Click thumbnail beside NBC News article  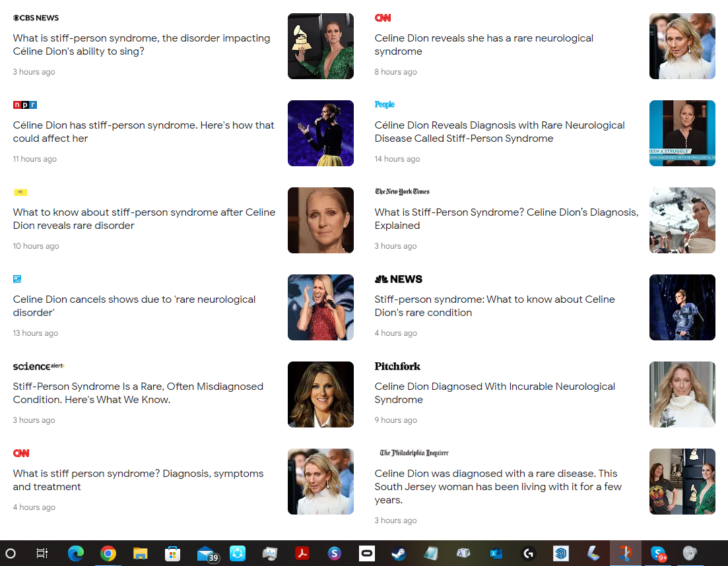tap(682, 307)
